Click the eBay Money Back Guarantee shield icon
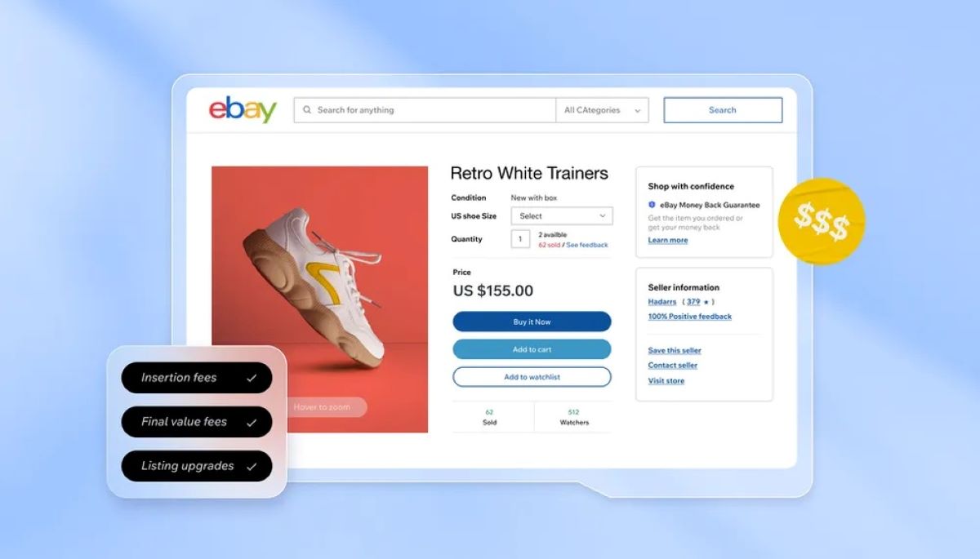Viewport: 980px width, 559px height. click(652, 205)
